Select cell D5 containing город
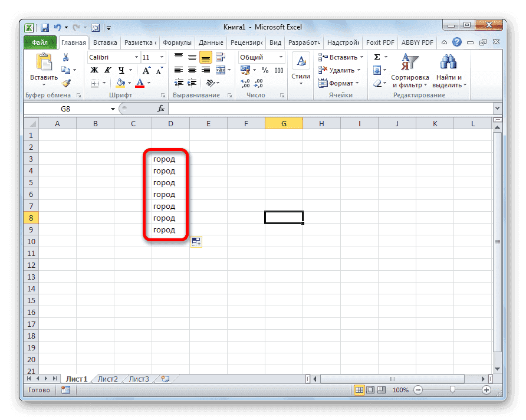The height and width of the screenshot is (420, 526). 164,182
